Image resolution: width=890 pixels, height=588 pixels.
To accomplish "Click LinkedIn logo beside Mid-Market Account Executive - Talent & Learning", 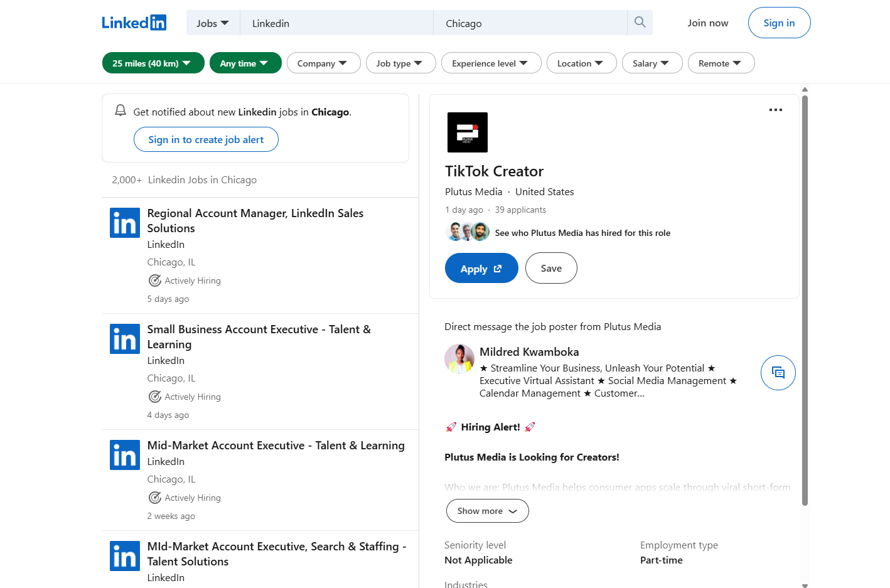I will click(x=125, y=455).
